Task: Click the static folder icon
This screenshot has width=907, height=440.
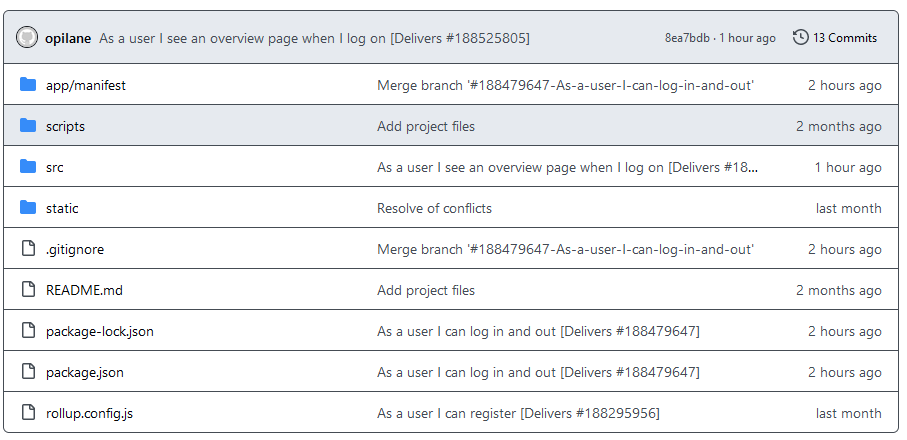Action: click(28, 208)
